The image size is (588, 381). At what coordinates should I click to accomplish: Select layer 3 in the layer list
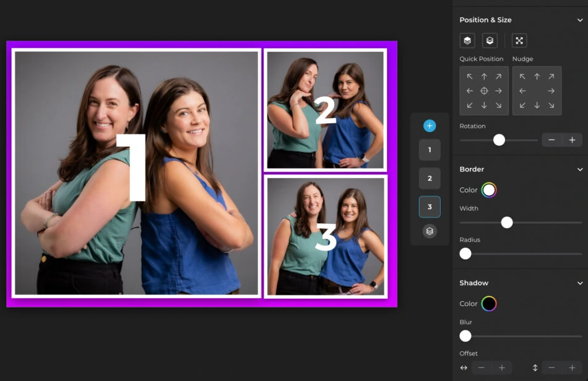pyautogui.click(x=430, y=207)
